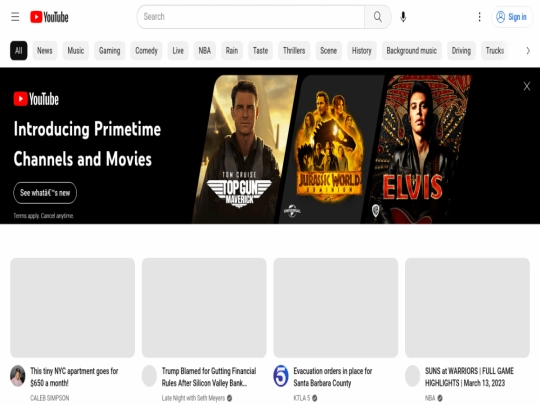
Task: Open the three-dot settings menu
Action: pos(479,17)
